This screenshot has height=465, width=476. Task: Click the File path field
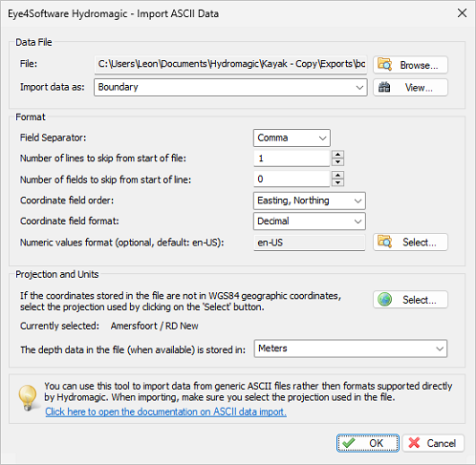[x=230, y=65]
